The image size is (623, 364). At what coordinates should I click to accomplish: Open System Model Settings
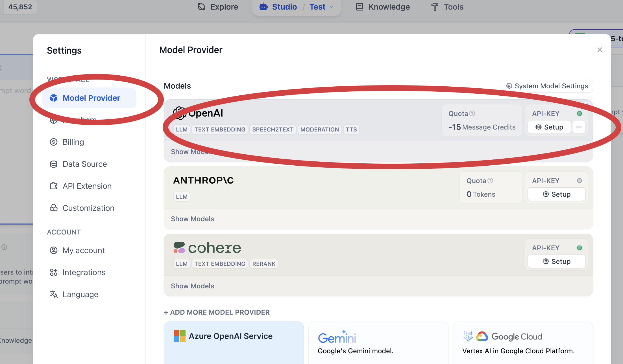(547, 86)
